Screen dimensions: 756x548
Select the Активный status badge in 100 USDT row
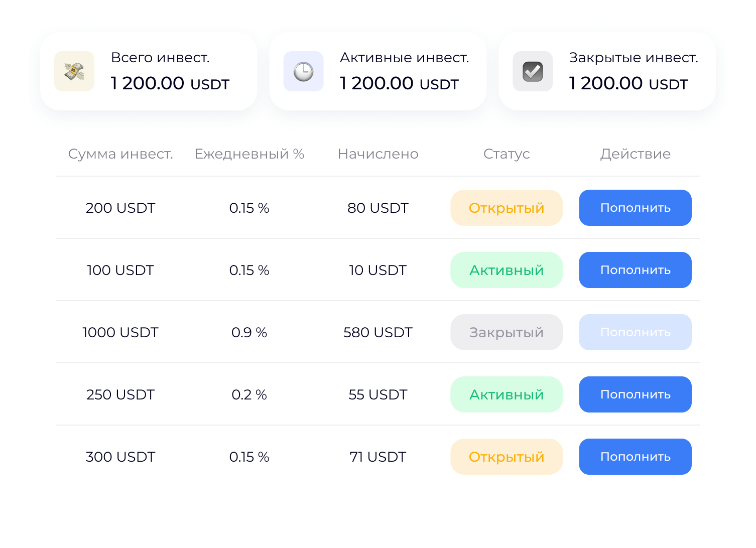click(507, 270)
